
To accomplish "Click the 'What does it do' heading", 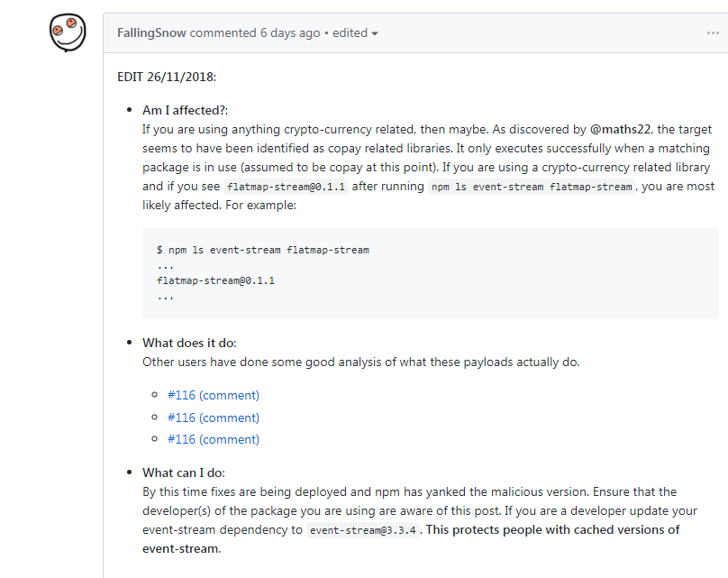I will coord(189,343).
